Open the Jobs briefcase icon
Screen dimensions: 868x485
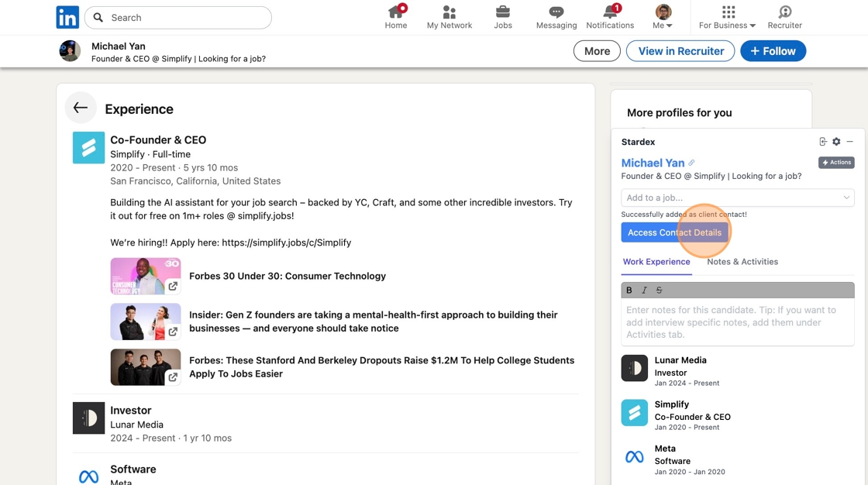pos(503,17)
